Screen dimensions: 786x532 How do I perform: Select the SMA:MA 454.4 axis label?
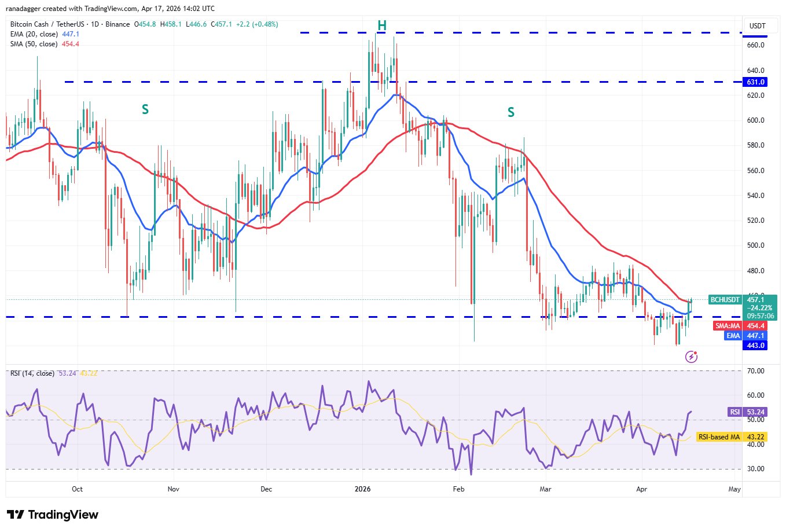click(x=740, y=326)
